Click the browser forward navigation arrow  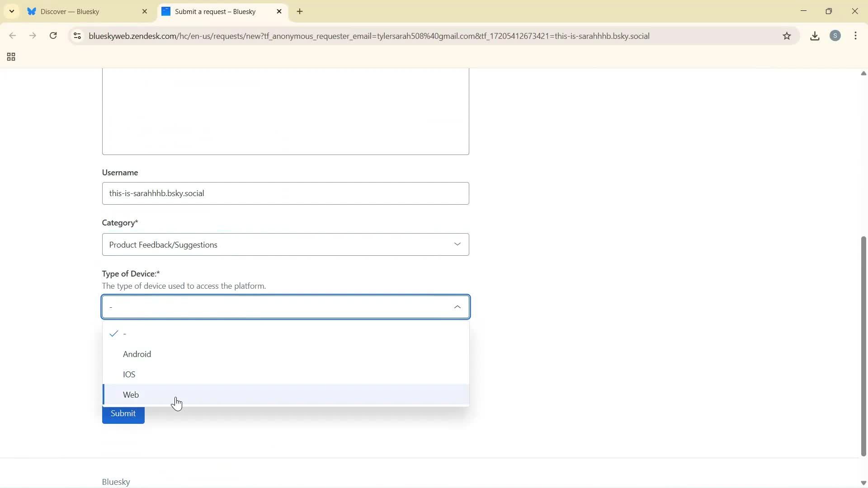pos(33,36)
